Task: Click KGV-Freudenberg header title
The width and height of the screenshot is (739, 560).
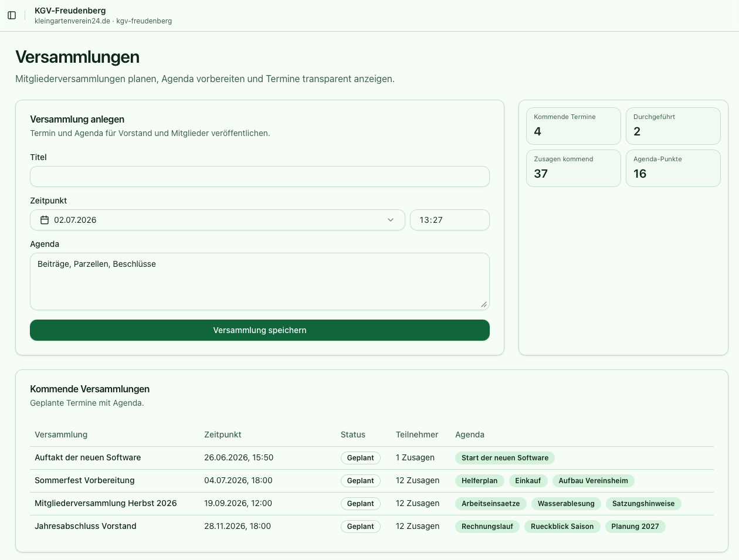Action: pyautogui.click(x=70, y=11)
